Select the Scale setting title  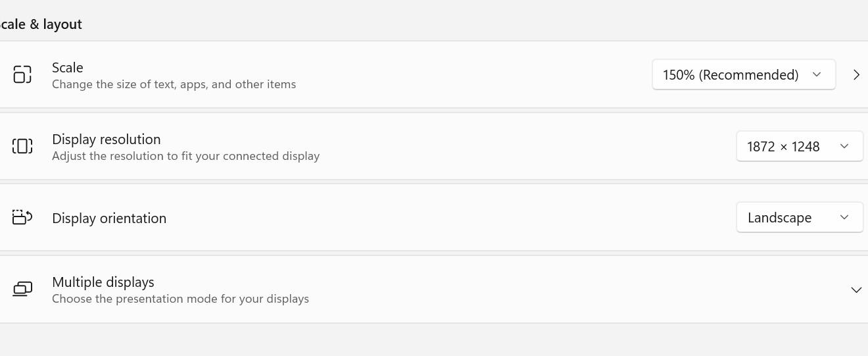point(68,67)
